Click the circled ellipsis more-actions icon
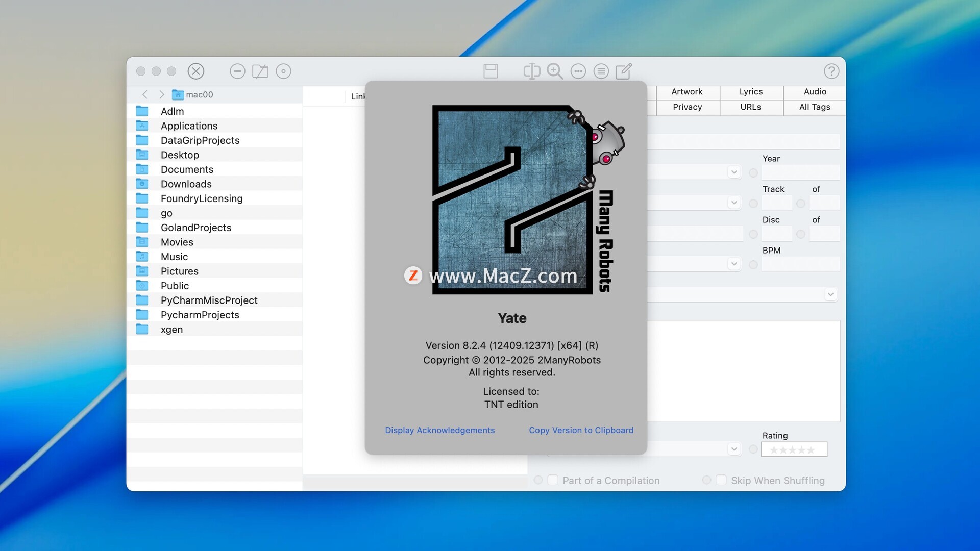This screenshot has width=980, height=551. 578,71
